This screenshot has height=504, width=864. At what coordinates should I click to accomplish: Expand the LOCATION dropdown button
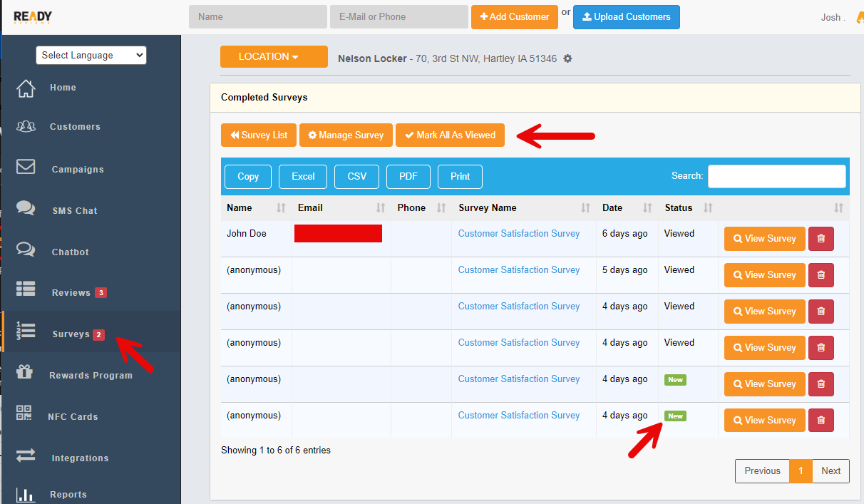274,57
